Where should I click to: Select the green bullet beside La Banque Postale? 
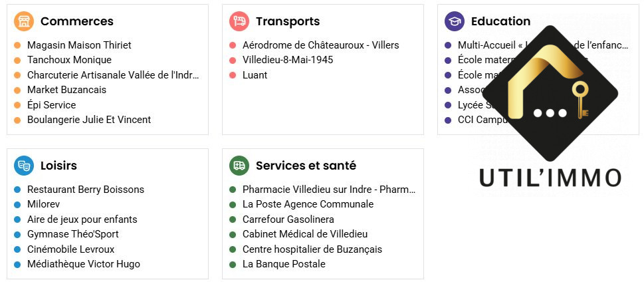[233, 264]
